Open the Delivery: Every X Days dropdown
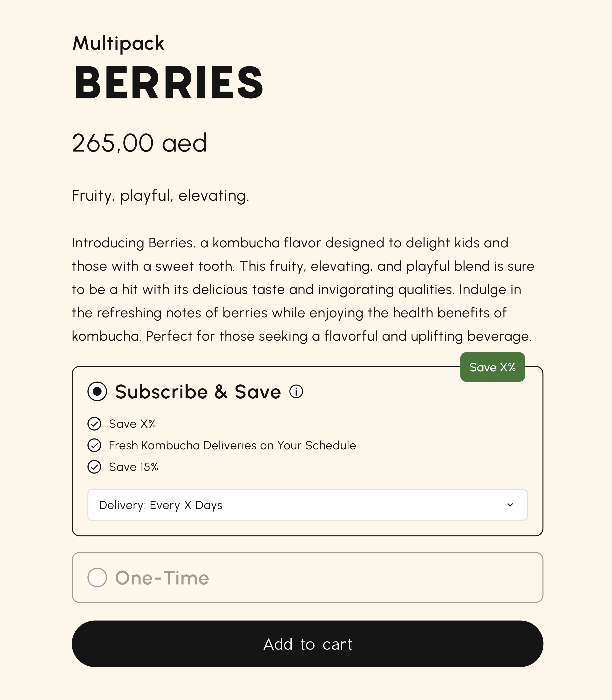The width and height of the screenshot is (612, 700). (x=307, y=505)
